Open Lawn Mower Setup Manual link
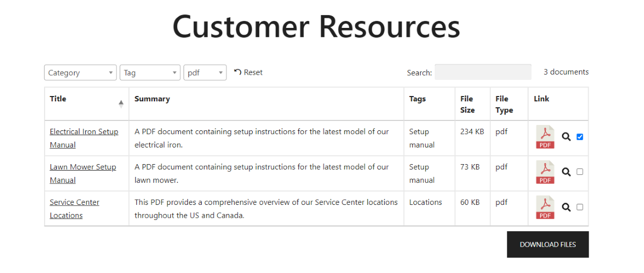The image size is (644, 273). (x=83, y=173)
